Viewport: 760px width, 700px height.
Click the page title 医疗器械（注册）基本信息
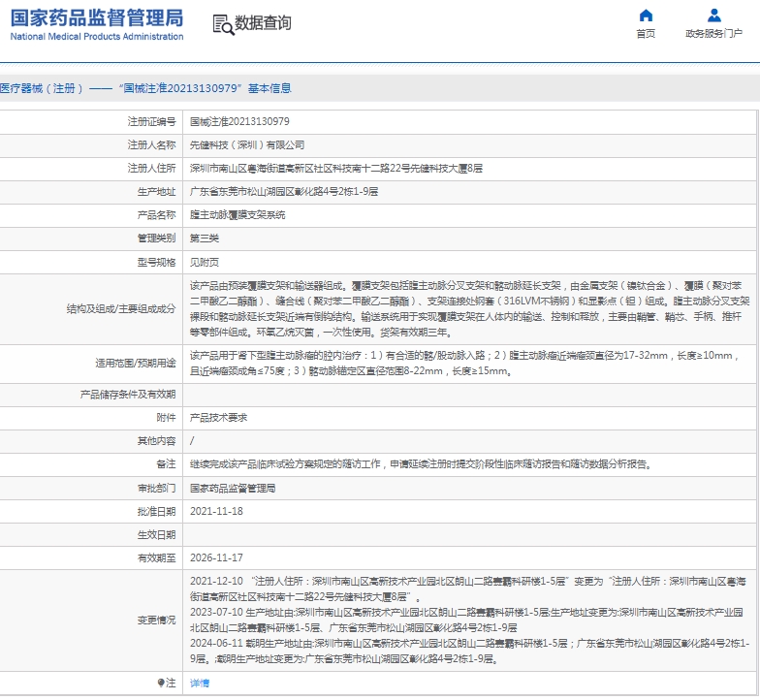[145, 88]
